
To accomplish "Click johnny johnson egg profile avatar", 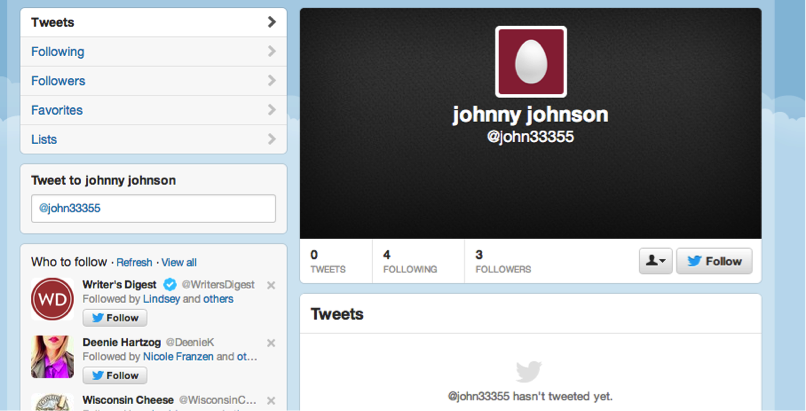I will (x=531, y=62).
